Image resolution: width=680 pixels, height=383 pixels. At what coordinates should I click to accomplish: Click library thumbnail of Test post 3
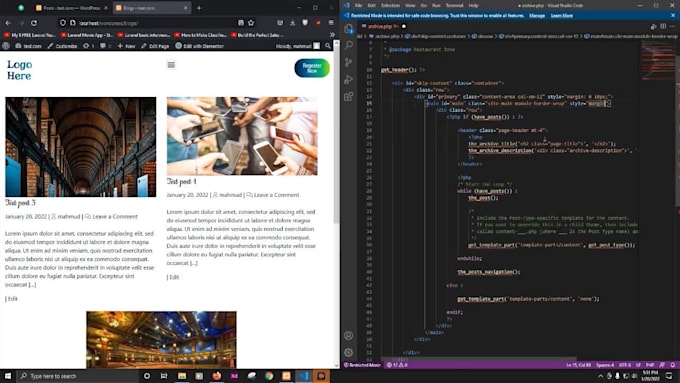pyautogui.click(x=81, y=147)
